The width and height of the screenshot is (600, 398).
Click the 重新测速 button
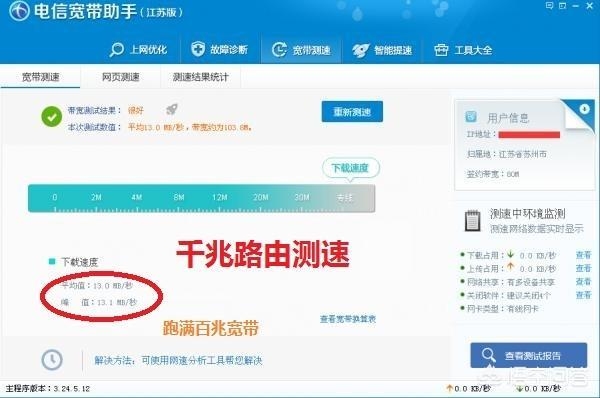[x=352, y=112]
